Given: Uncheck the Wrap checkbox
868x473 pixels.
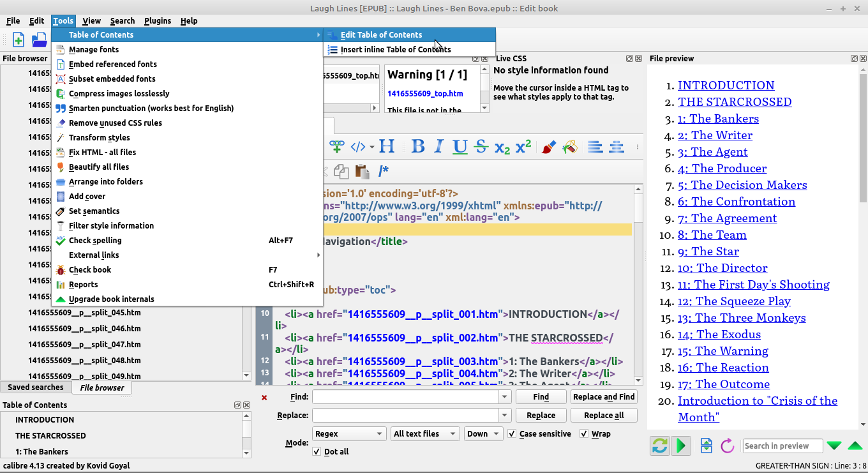Looking at the screenshot, I should point(584,434).
